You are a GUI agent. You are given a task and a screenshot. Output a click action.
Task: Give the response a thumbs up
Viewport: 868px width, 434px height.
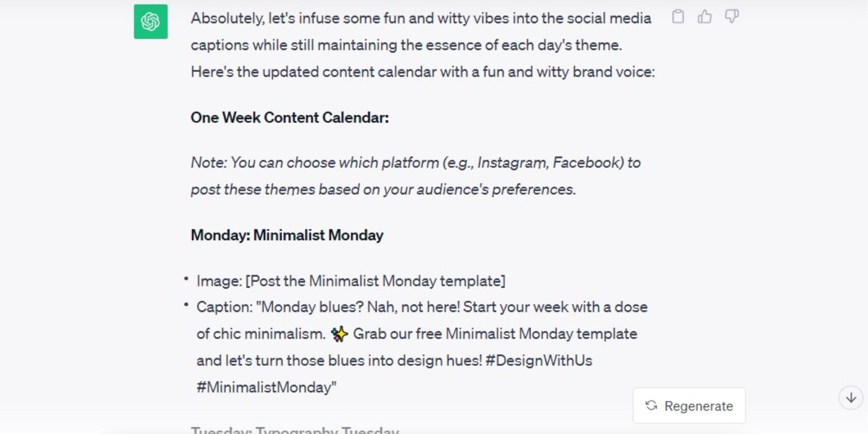coord(705,17)
